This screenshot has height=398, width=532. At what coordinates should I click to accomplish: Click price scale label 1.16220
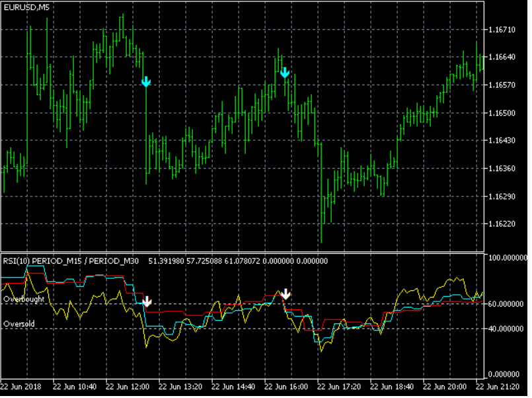pos(502,224)
